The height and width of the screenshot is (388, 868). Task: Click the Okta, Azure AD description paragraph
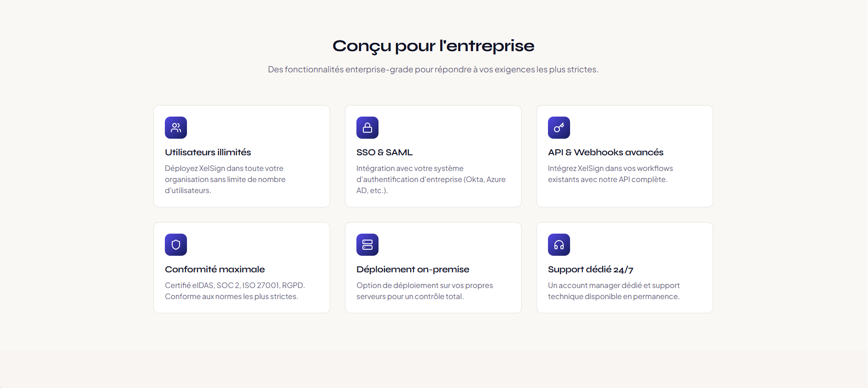[x=431, y=179]
